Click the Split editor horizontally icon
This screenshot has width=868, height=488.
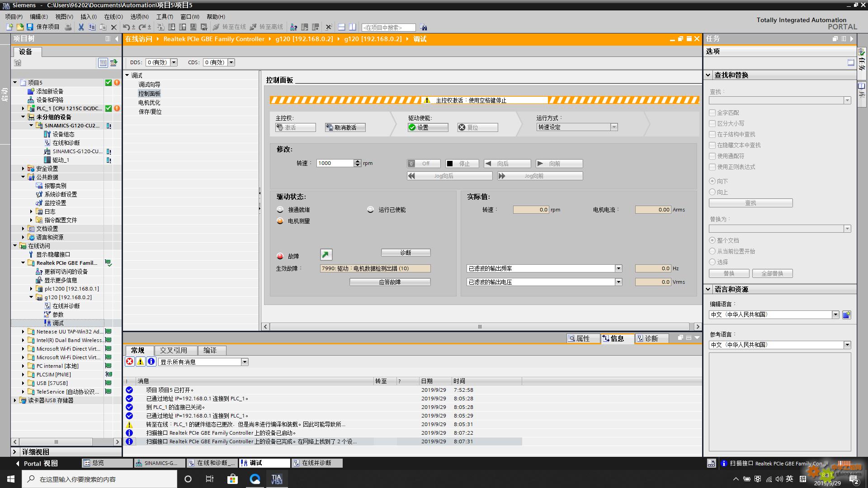tap(342, 27)
